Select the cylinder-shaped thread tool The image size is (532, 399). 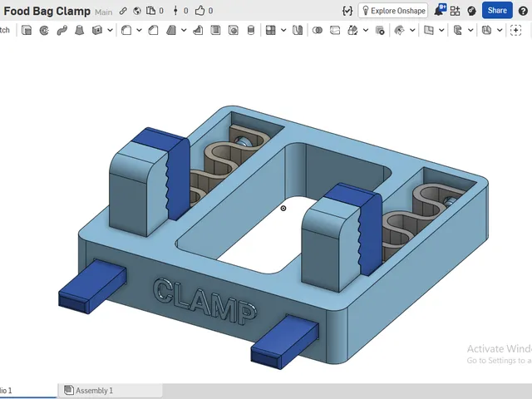[251, 31]
